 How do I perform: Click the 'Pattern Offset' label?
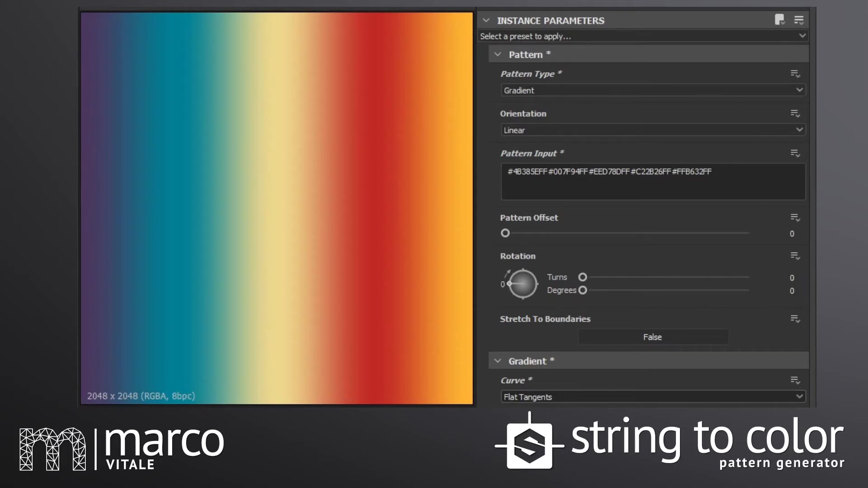point(529,218)
